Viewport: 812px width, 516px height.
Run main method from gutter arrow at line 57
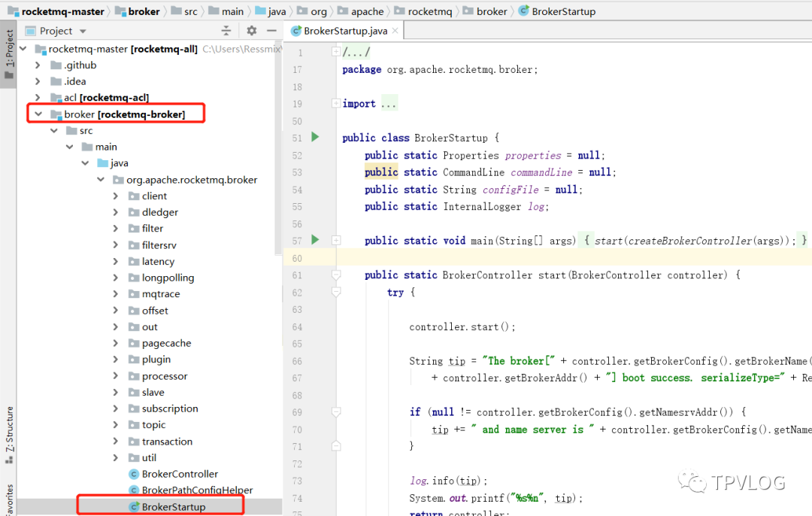coord(315,240)
